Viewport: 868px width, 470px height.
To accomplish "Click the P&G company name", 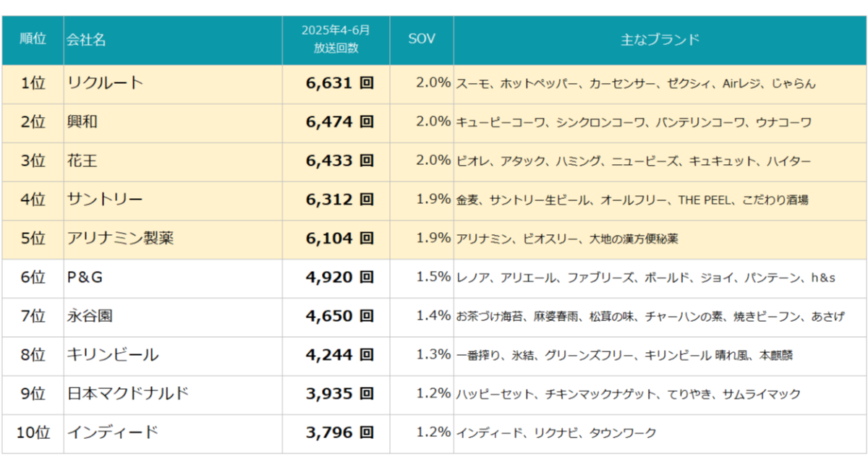I will [90, 277].
